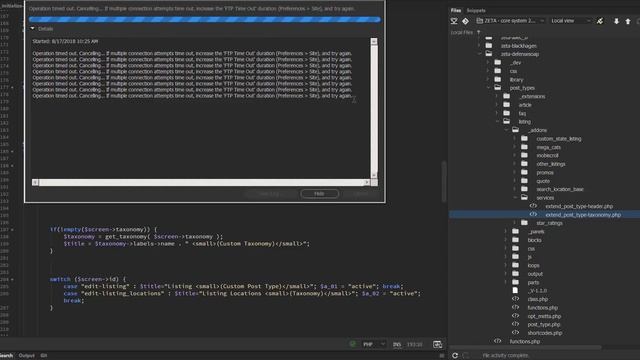The image size is (640, 360).
Task: Click the document icon of _V-1.1.0
Action: (x=516, y=290)
